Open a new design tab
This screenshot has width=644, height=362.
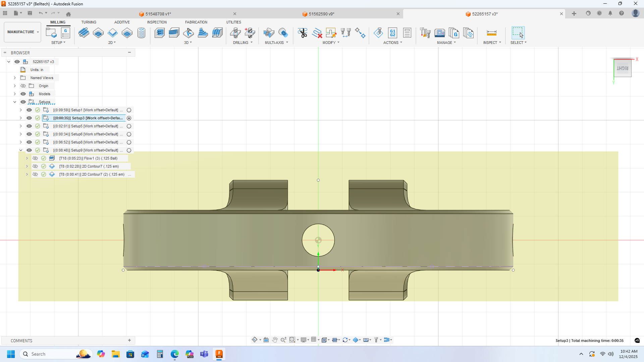[574, 14]
